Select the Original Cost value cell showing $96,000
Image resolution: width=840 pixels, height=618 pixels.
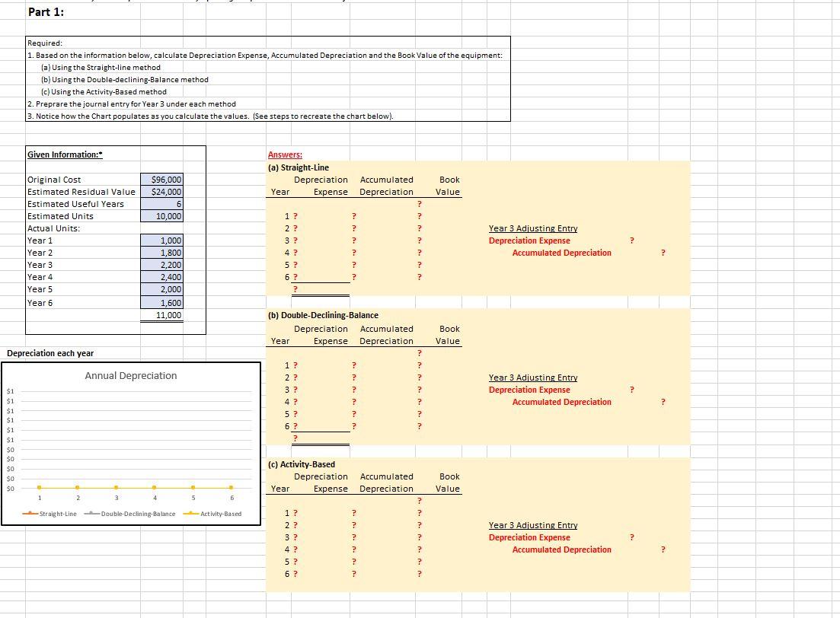[x=162, y=180]
